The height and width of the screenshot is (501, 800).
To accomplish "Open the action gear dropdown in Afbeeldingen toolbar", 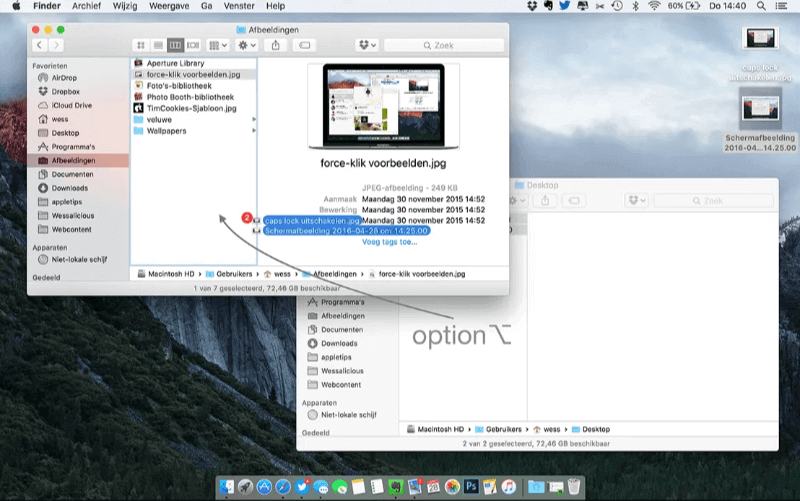I will [x=247, y=45].
